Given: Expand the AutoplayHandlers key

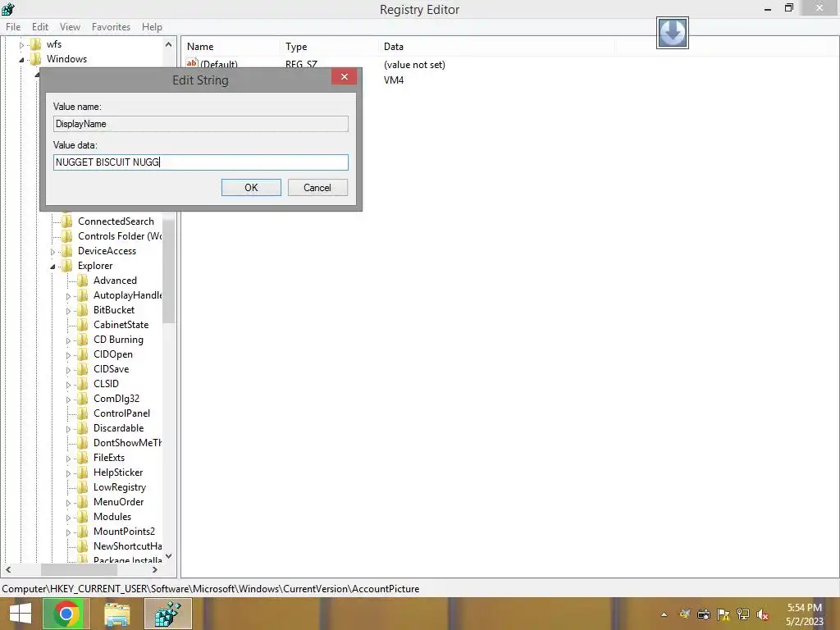Looking at the screenshot, I should click(x=68, y=296).
